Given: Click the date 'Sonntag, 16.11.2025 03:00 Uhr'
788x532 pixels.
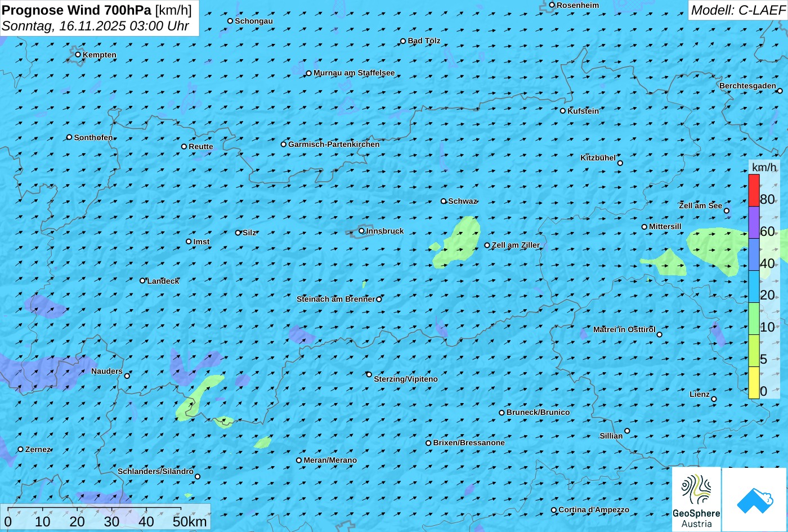Looking at the screenshot, I should click(96, 26).
